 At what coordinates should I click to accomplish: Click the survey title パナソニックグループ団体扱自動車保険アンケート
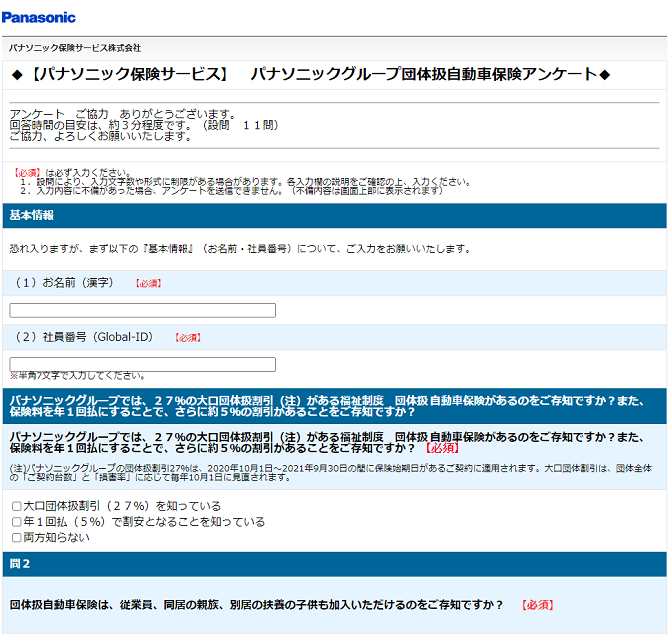coord(311,74)
